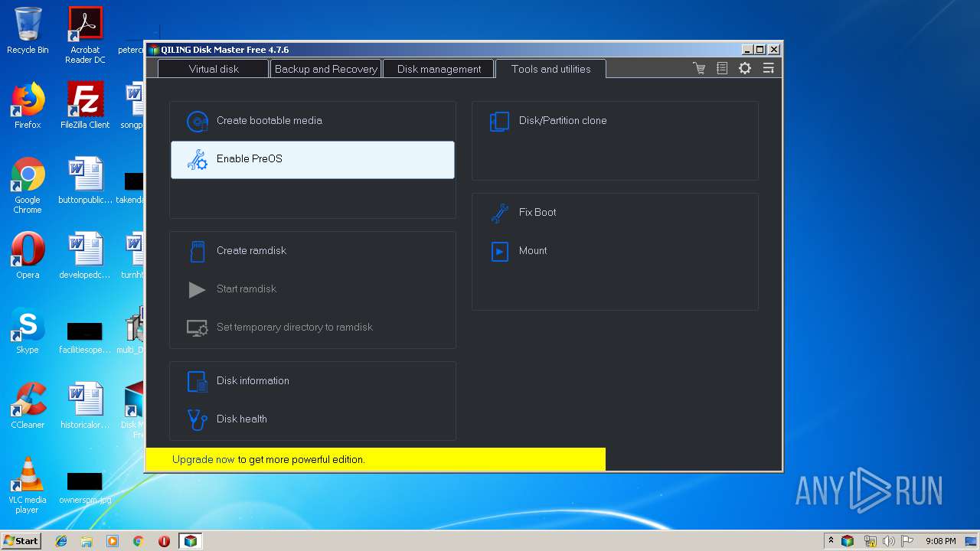Click the temporary directory monitor icon
980x551 pixels.
point(198,328)
